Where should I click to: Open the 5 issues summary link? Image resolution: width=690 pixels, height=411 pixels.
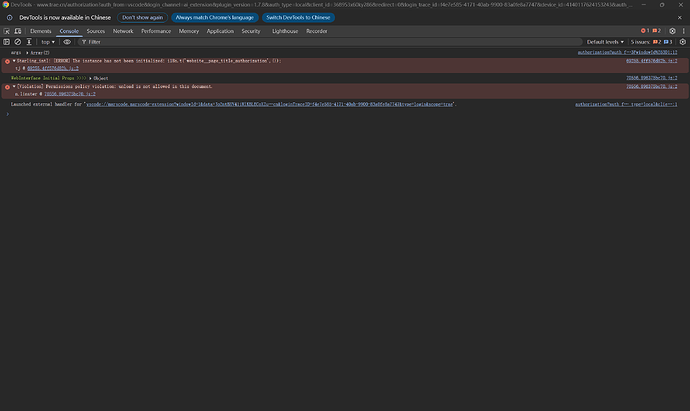pos(651,42)
